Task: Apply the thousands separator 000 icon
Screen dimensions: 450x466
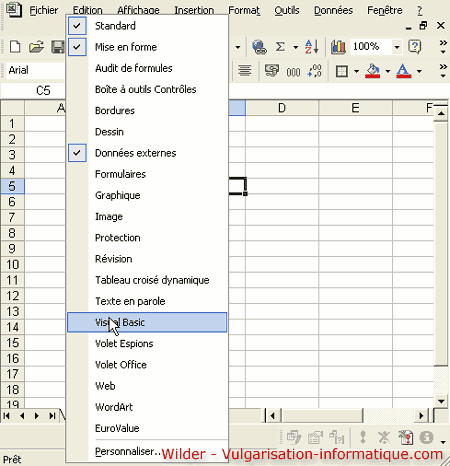Action: pyautogui.click(x=293, y=72)
